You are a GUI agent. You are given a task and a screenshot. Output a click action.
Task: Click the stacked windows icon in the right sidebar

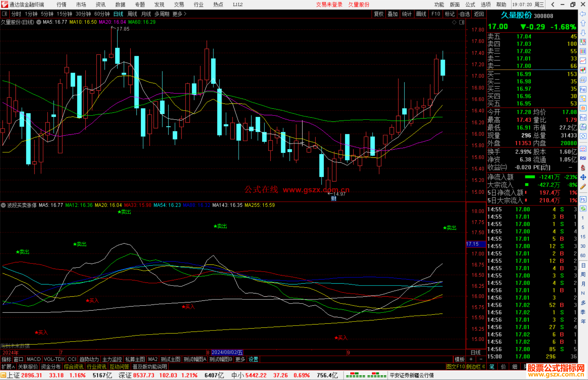pyautogui.click(x=583, y=80)
